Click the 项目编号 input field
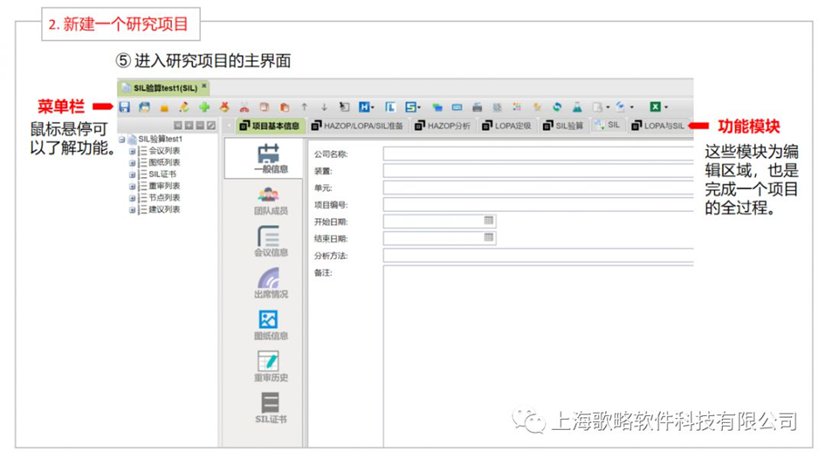Viewport: 825px width, 458px height. tap(538, 204)
